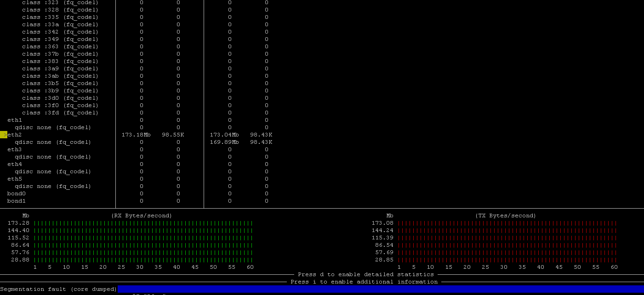Click the TX Bytes/second graph title
644x295 pixels.
point(506,216)
